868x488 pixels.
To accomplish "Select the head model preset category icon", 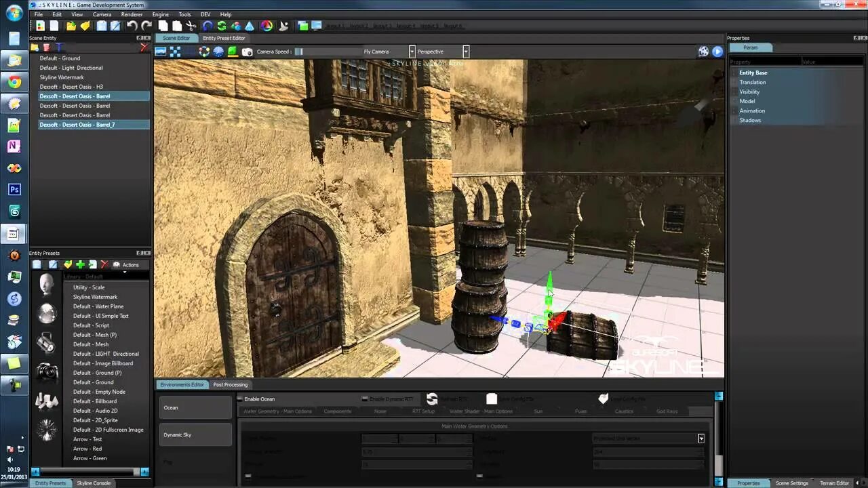I will click(47, 284).
